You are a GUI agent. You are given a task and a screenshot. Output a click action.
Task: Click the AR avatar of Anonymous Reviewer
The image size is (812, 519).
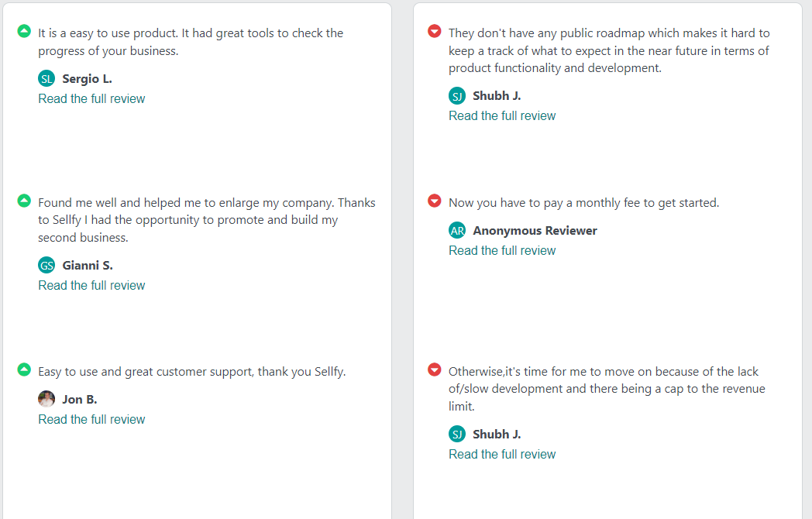tap(457, 231)
